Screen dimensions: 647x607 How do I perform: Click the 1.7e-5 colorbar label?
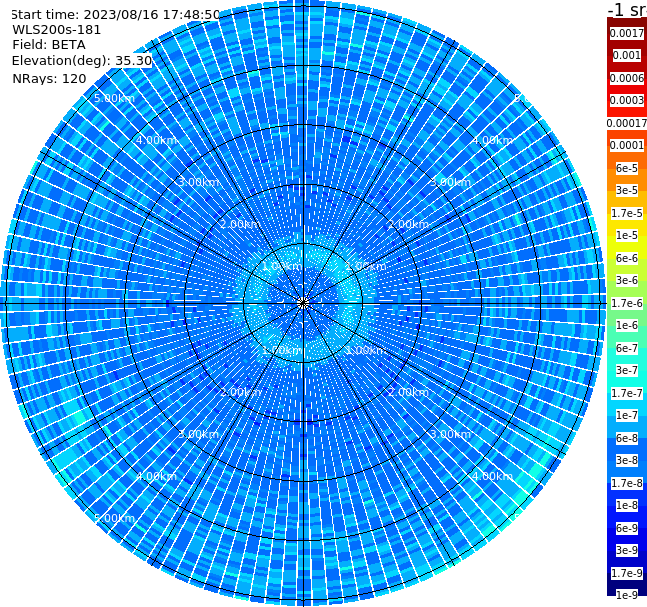pos(627,213)
